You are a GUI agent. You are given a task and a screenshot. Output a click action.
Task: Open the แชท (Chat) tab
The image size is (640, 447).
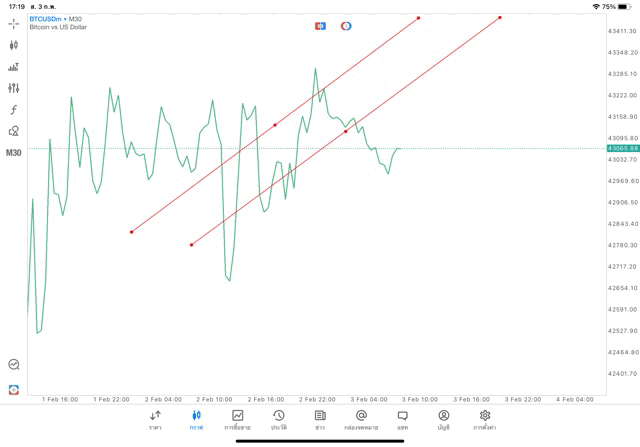click(x=402, y=419)
